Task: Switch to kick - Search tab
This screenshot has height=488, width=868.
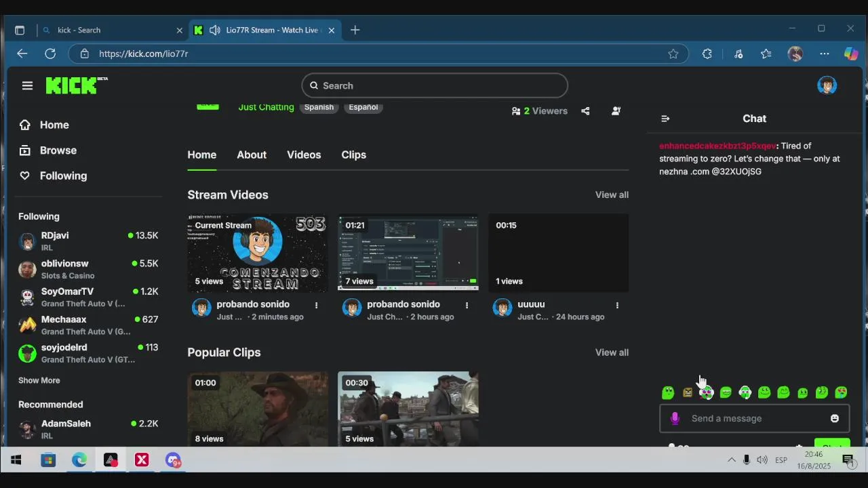Action: pyautogui.click(x=112, y=30)
